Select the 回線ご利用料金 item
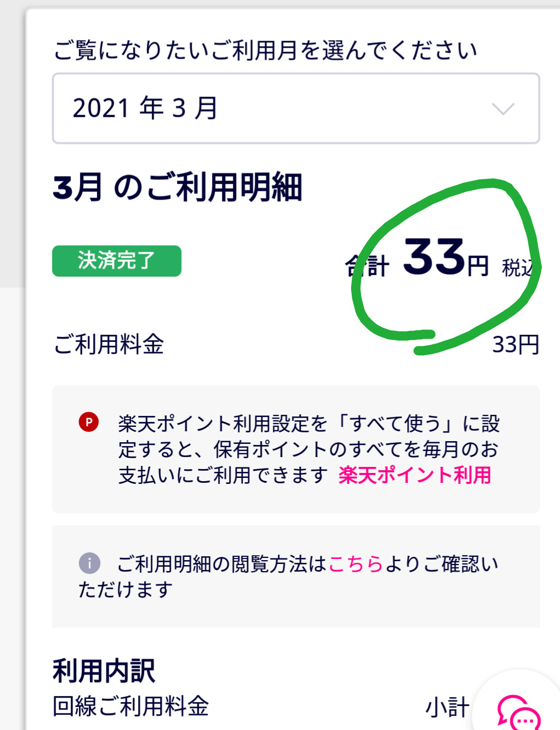 (131, 706)
